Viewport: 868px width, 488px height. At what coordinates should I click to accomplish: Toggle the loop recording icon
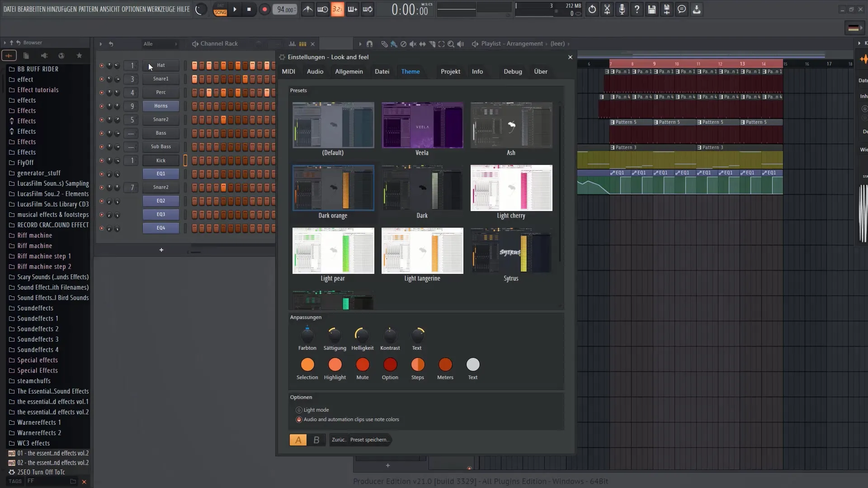(368, 9)
